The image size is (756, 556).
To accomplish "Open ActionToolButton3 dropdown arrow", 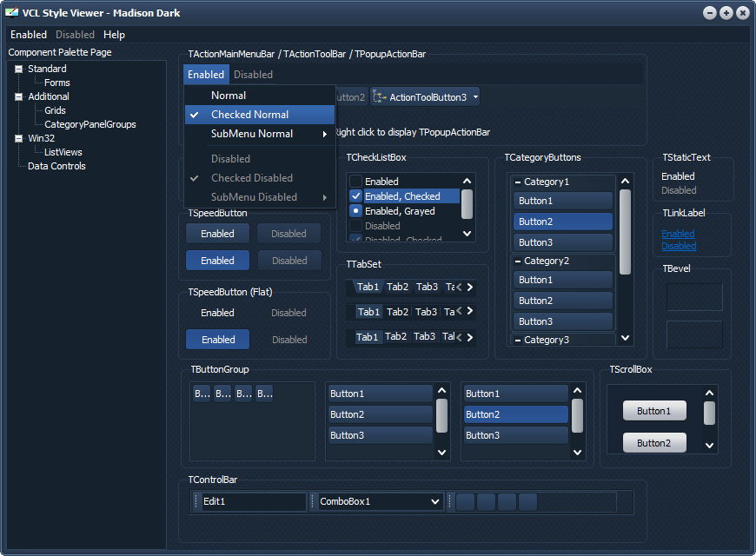I will point(475,97).
